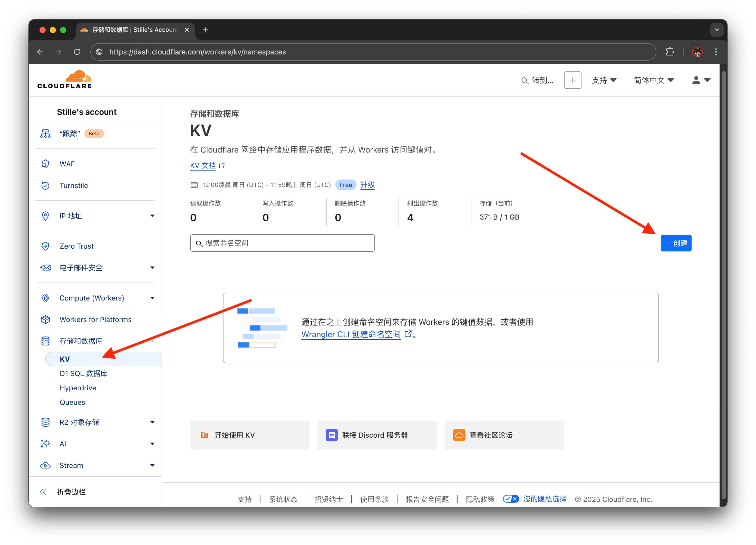Click the 联接 Discord 服务器 card

[377, 435]
